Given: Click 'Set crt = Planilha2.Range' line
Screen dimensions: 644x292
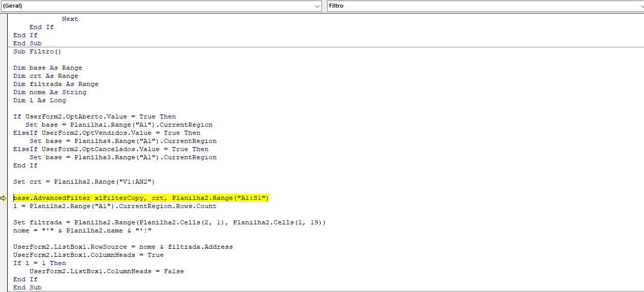Looking at the screenshot, I should pyautogui.click(x=84, y=182).
